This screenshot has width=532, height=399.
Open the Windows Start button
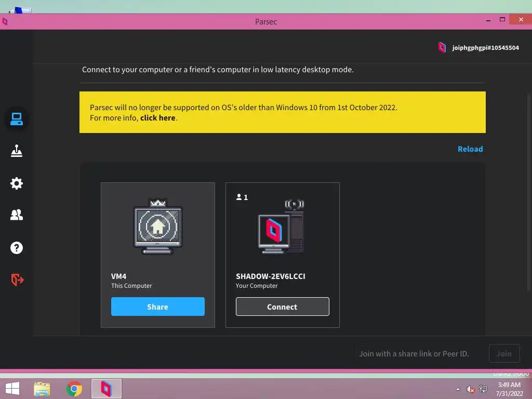coord(12,389)
